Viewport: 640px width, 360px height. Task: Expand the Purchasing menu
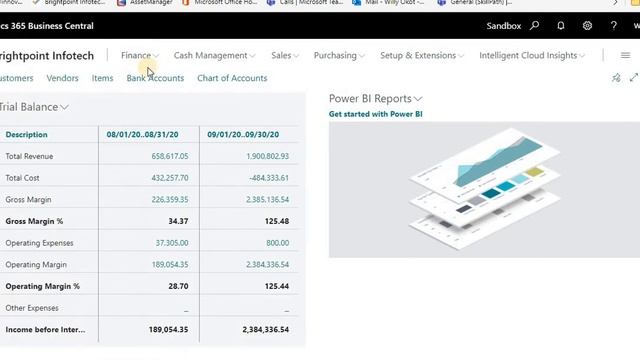click(x=339, y=55)
